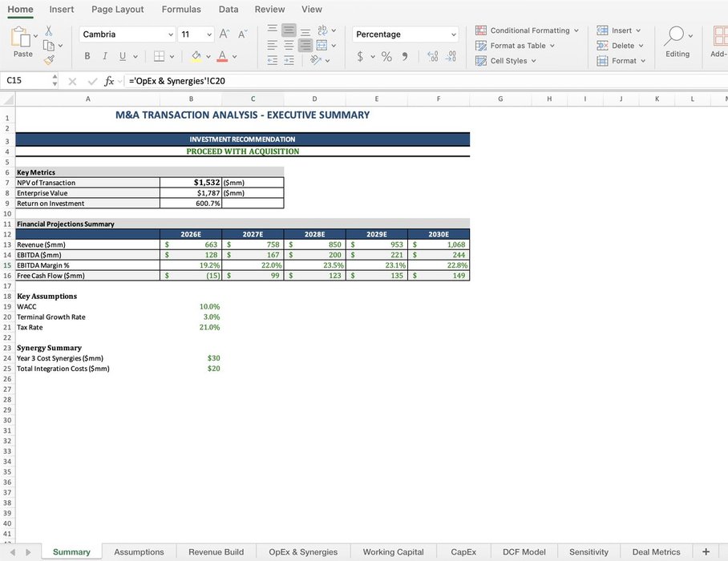728x561 pixels.
Task: Add a new sheet with plus button
Action: tap(706, 551)
